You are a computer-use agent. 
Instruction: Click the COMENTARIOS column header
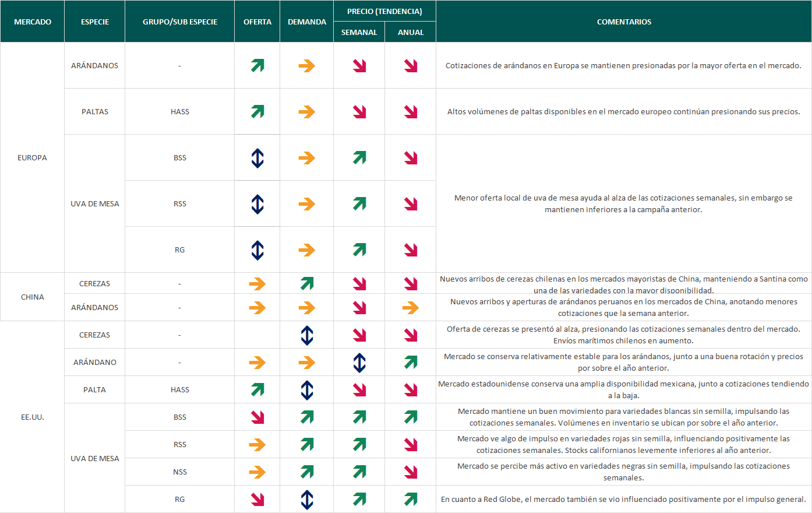[x=624, y=22]
